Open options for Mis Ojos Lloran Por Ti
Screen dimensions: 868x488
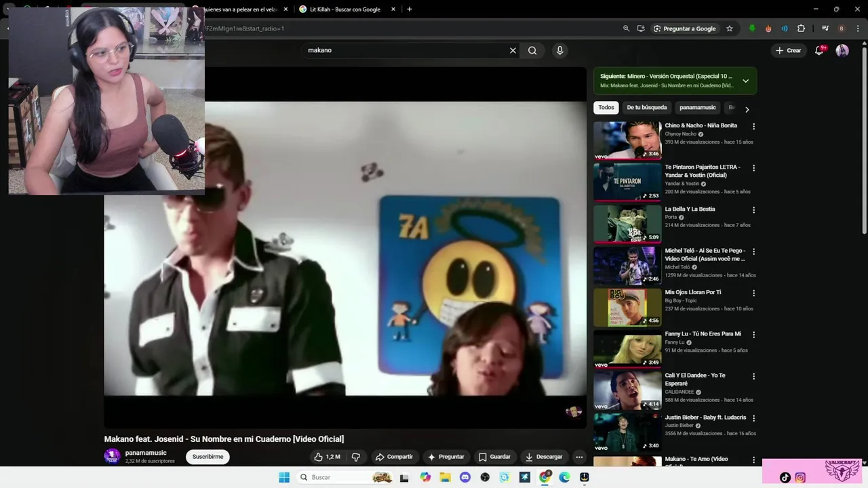753,293
